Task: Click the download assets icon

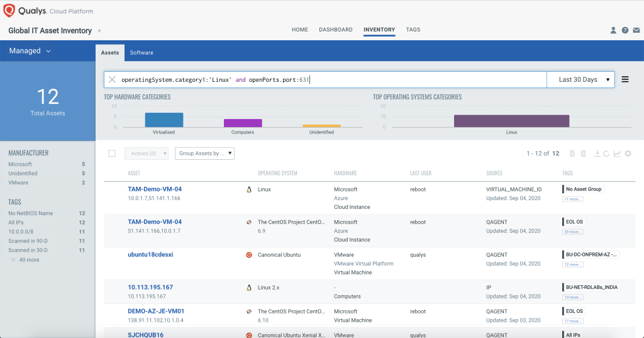Action: pyautogui.click(x=597, y=154)
